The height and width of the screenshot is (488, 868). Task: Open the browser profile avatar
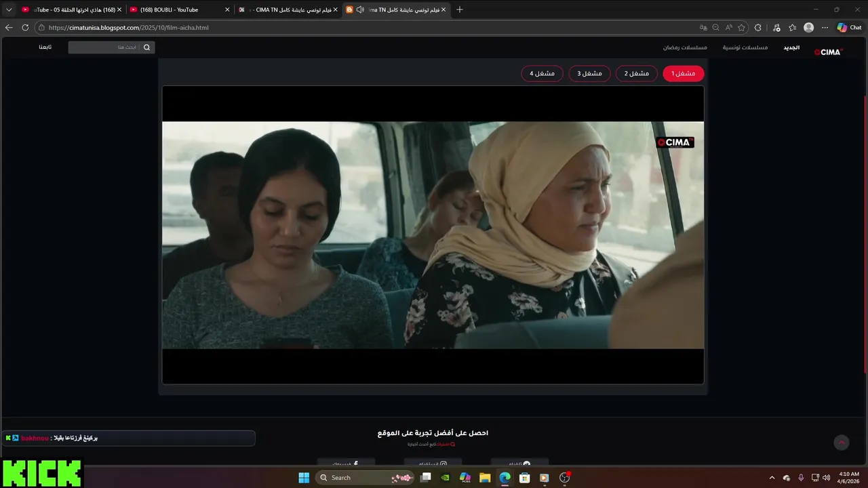808,28
